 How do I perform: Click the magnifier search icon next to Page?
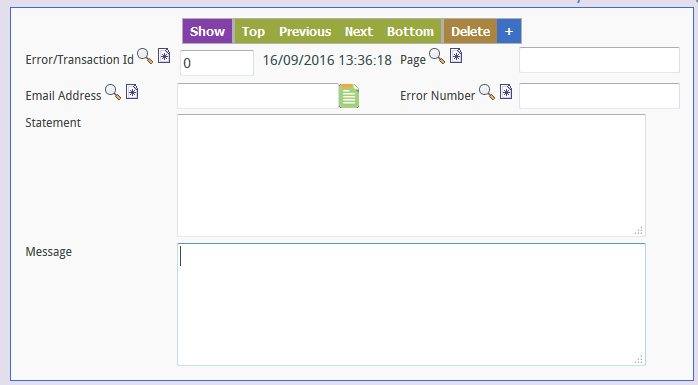tap(437, 56)
